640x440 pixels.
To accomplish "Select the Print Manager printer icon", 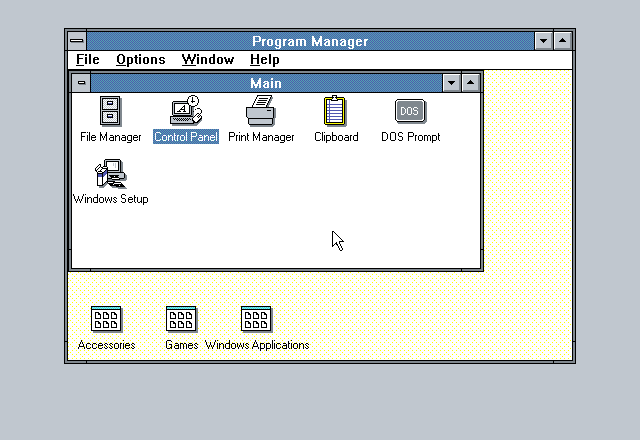I will [261, 110].
